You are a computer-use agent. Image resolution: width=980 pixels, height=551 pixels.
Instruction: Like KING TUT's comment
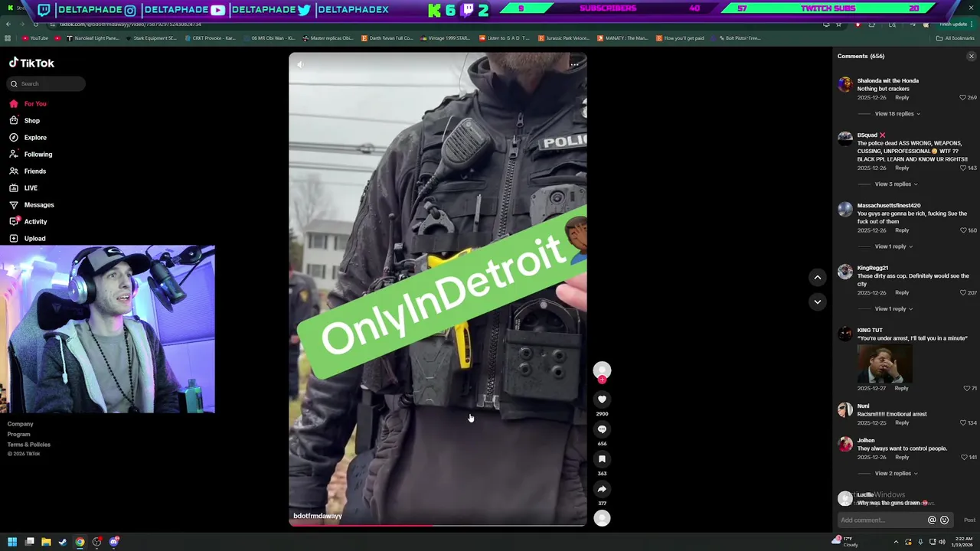966,388
